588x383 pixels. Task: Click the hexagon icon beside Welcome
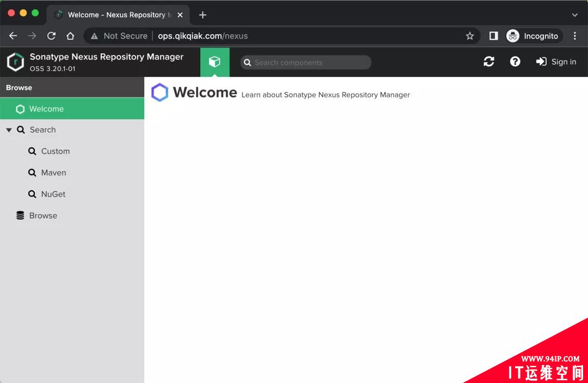pos(20,109)
